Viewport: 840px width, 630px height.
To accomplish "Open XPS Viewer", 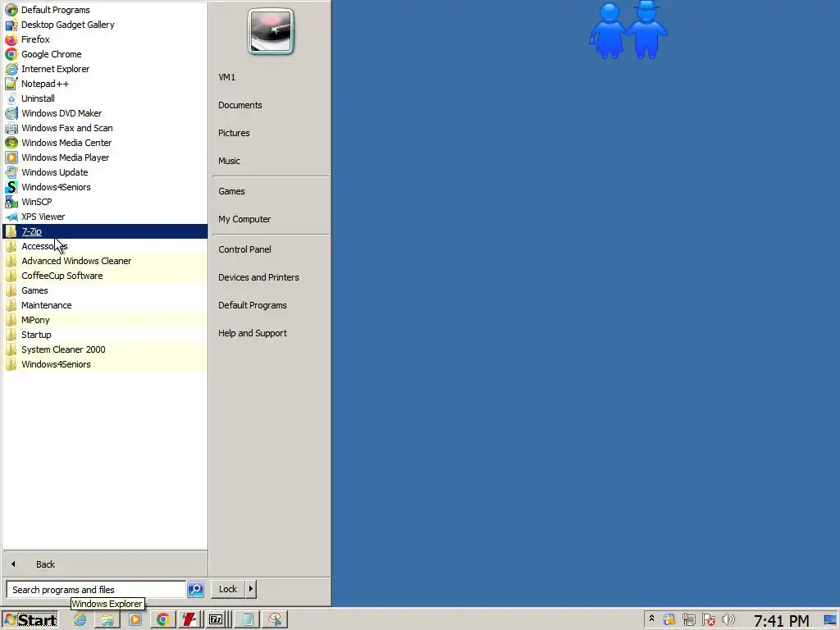I will click(x=105, y=217).
